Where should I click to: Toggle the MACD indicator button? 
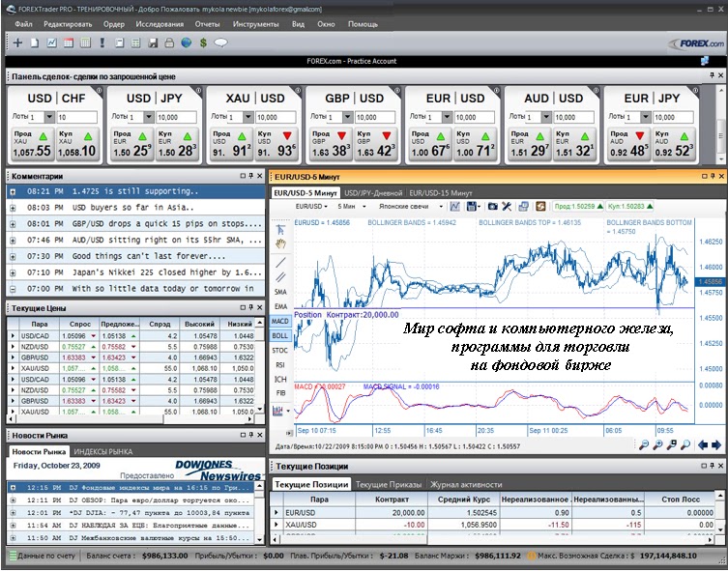pyautogui.click(x=280, y=321)
